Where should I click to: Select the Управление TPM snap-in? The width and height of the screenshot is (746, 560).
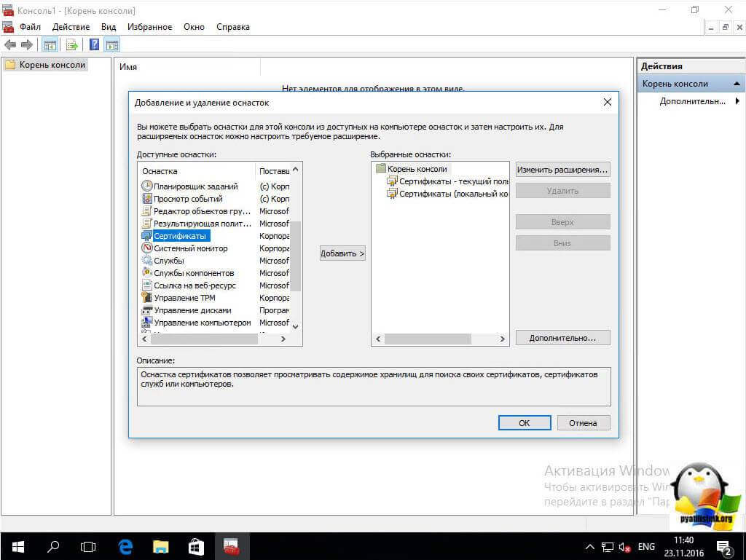pyautogui.click(x=184, y=298)
